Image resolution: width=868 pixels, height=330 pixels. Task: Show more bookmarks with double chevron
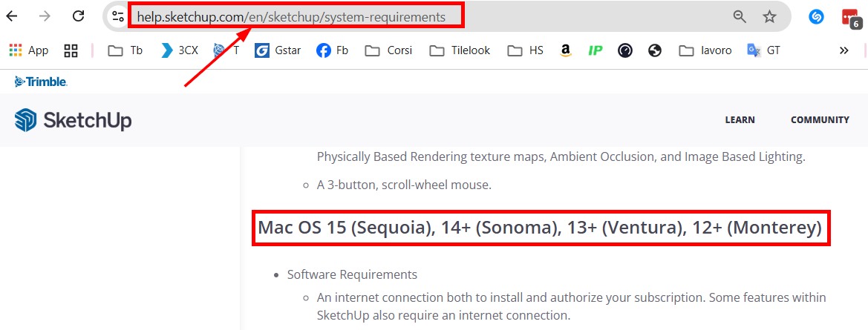[x=844, y=51]
